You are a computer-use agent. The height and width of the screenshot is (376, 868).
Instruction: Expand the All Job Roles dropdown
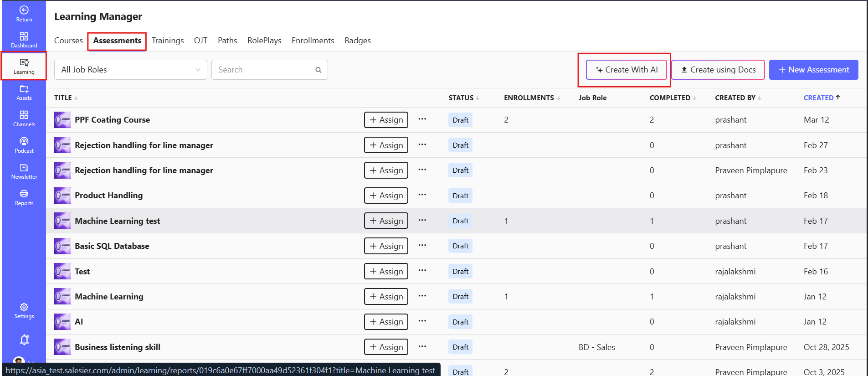(131, 70)
